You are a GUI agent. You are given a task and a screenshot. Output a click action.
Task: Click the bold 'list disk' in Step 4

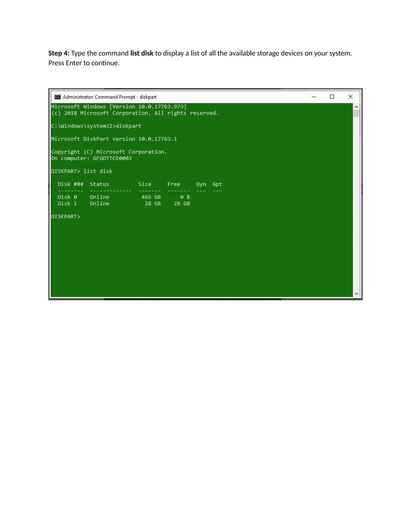click(142, 53)
